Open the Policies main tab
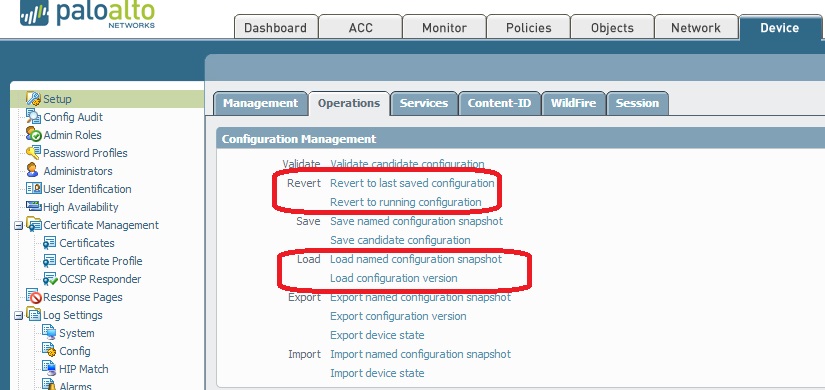825x390 pixels. (x=528, y=27)
